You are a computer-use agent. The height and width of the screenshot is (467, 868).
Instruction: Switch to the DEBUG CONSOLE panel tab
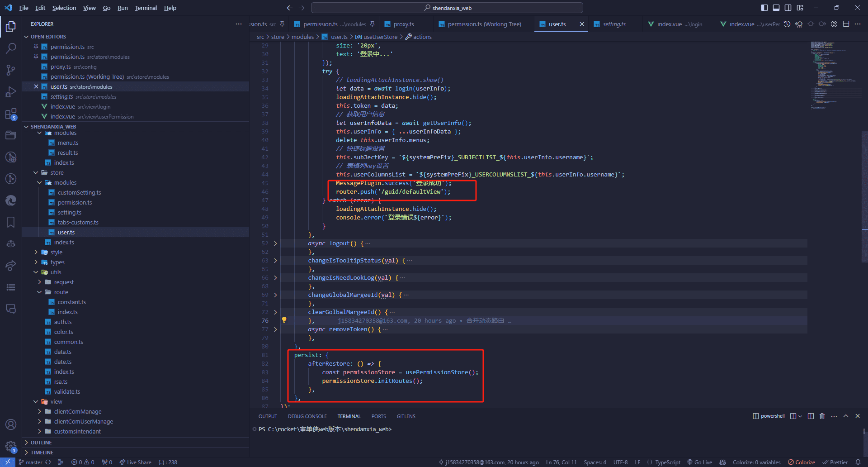[x=307, y=416]
